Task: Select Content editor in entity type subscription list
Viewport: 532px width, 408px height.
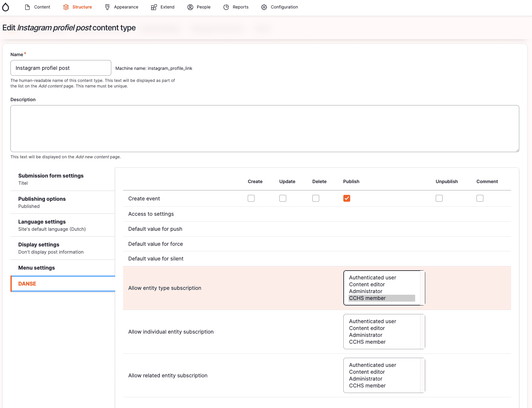Action: click(382, 284)
